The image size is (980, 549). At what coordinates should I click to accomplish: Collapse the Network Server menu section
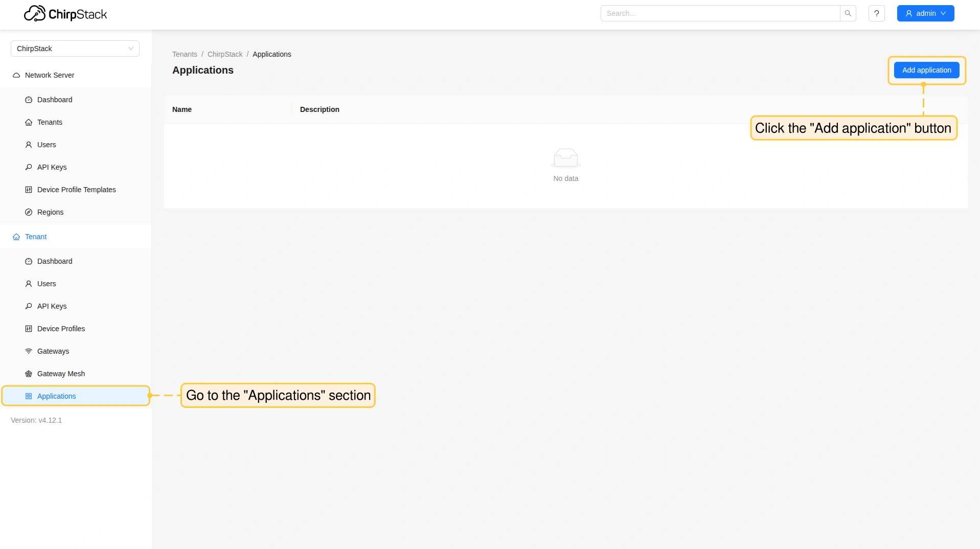(50, 75)
